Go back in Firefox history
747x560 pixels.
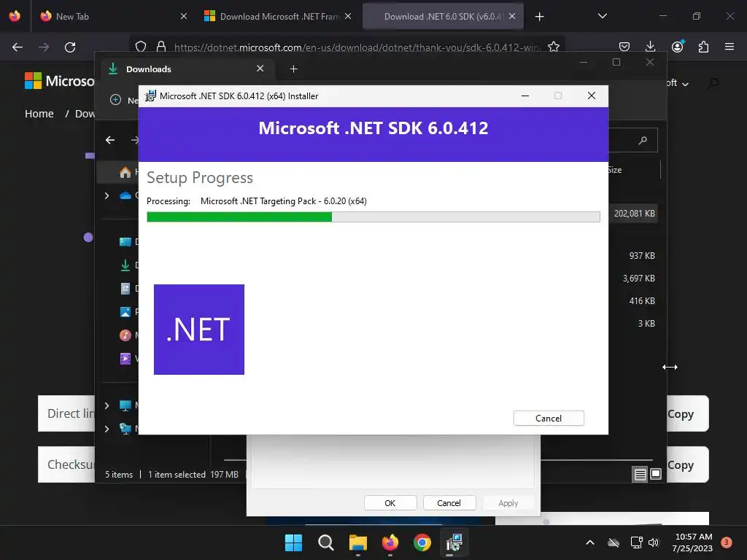tap(18, 47)
